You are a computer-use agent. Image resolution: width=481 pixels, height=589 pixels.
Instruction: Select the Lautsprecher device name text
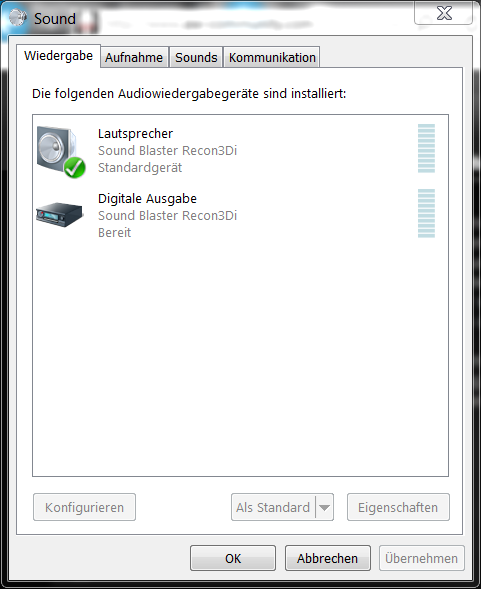coord(135,133)
